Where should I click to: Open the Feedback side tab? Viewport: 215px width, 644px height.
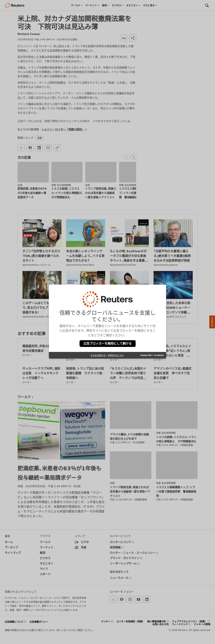pyautogui.click(x=212, y=322)
